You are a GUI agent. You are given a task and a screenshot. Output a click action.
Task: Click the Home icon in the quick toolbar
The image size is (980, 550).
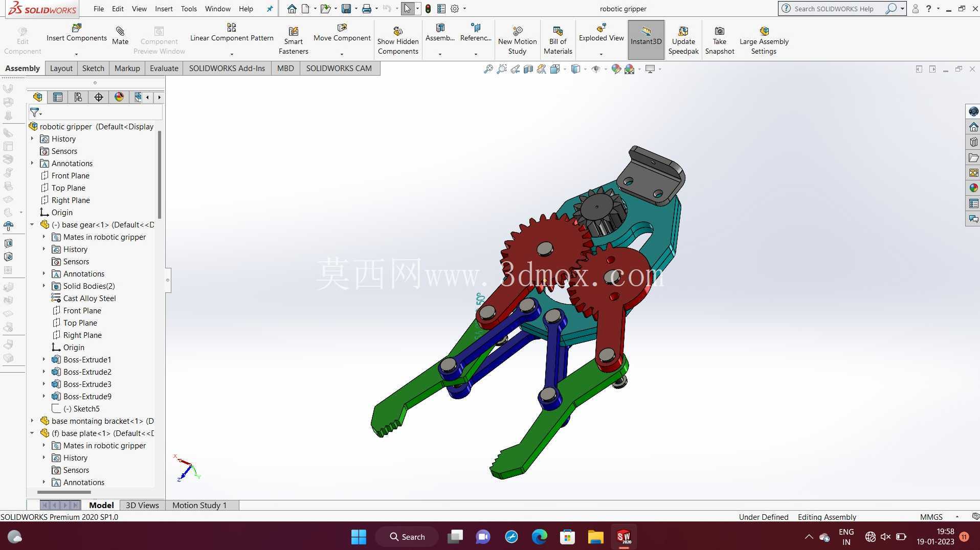coord(292,9)
